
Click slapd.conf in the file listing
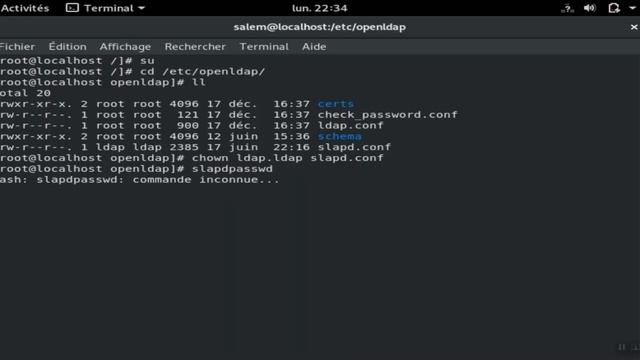pos(354,147)
